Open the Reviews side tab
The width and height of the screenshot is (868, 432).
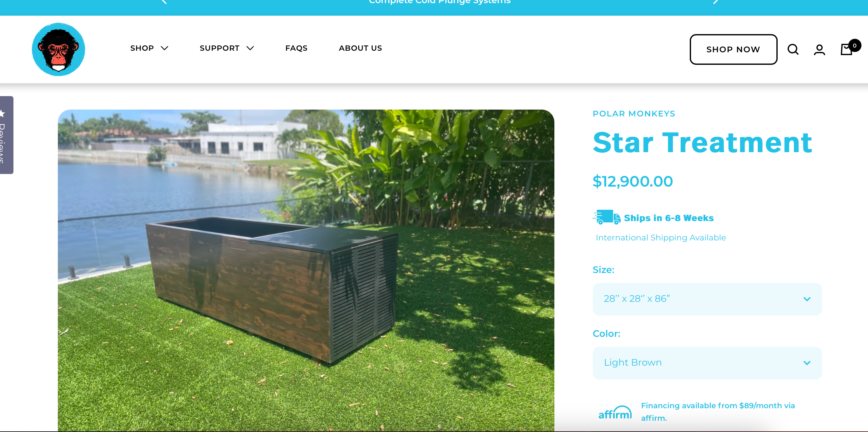[6, 135]
